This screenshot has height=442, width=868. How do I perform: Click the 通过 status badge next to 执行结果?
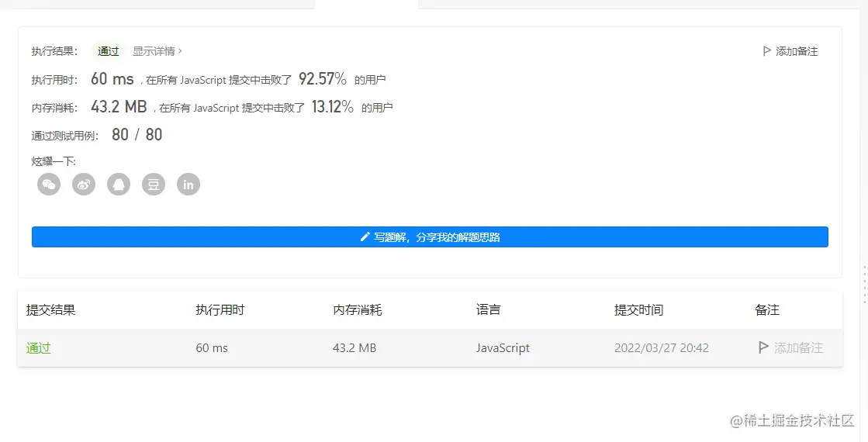pyautogui.click(x=108, y=51)
